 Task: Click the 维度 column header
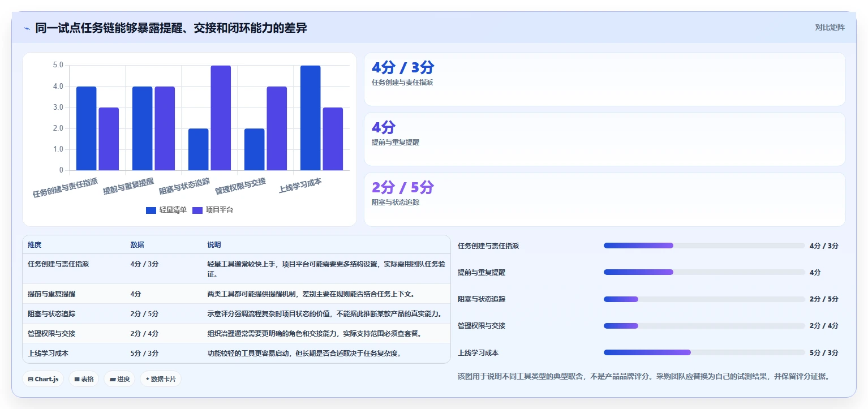pyautogui.click(x=35, y=245)
